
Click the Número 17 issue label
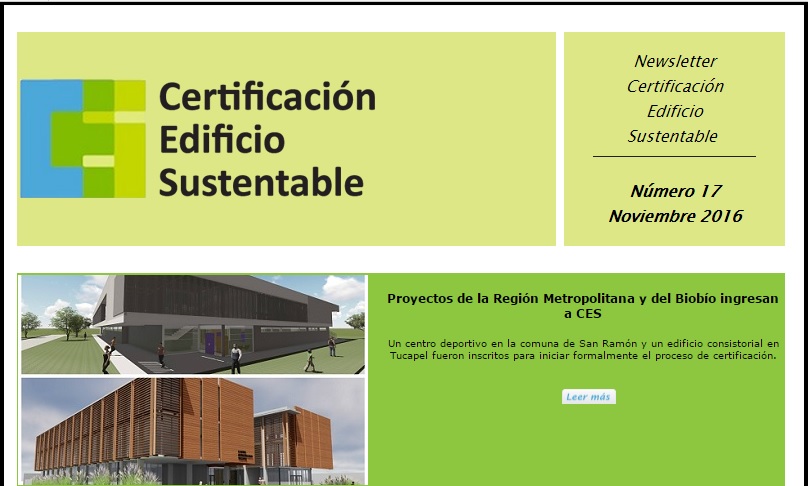tap(675, 191)
